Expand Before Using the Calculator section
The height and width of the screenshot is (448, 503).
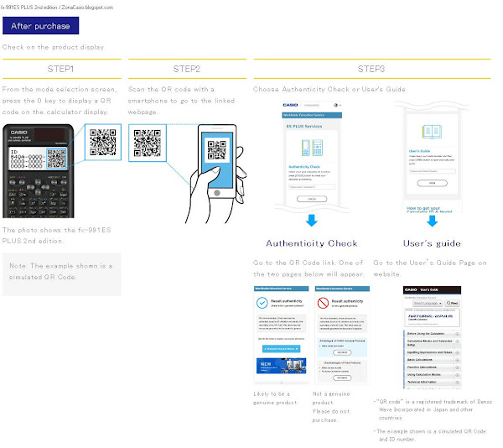click(432, 334)
